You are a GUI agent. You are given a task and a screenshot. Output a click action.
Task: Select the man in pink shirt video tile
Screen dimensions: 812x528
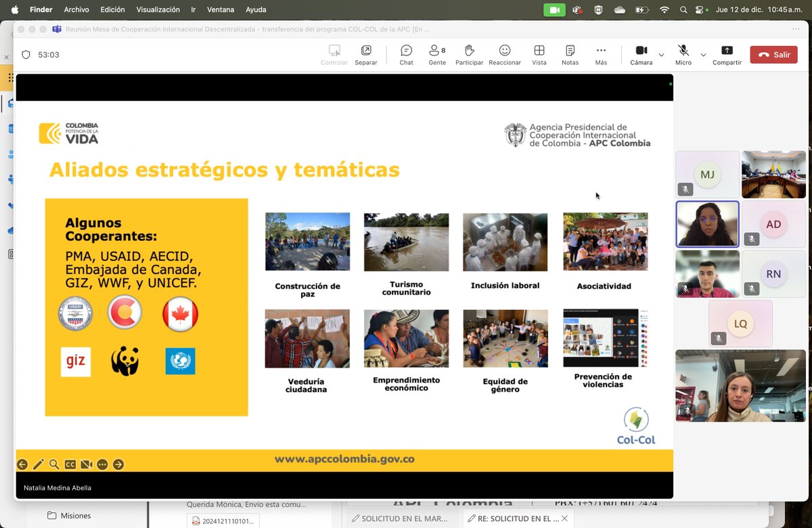pyautogui.click(x=707, y=273)
